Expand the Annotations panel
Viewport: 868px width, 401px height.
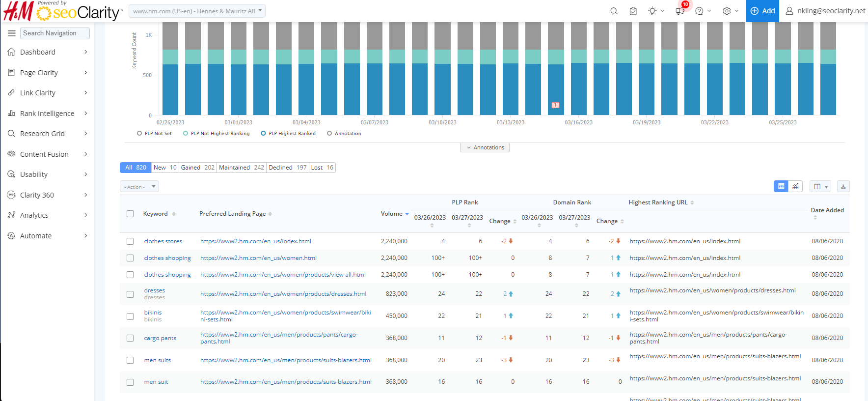(x=485, y=147)
